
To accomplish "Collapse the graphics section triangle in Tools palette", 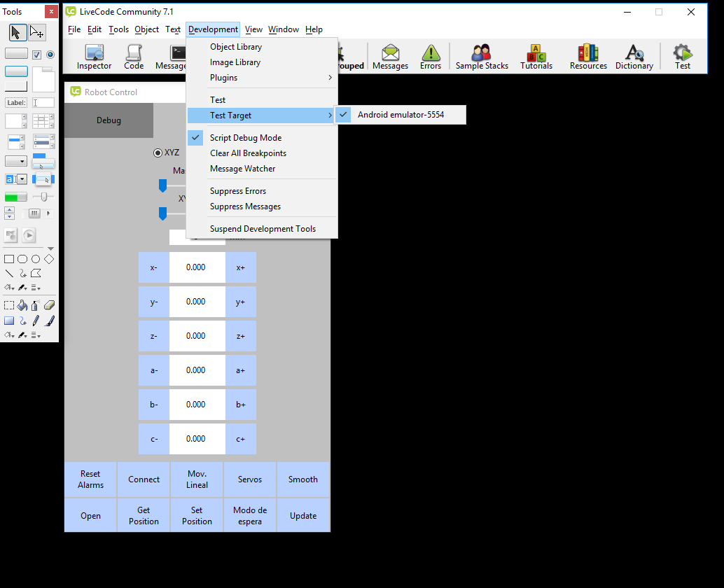I will (x=50, y=248).
